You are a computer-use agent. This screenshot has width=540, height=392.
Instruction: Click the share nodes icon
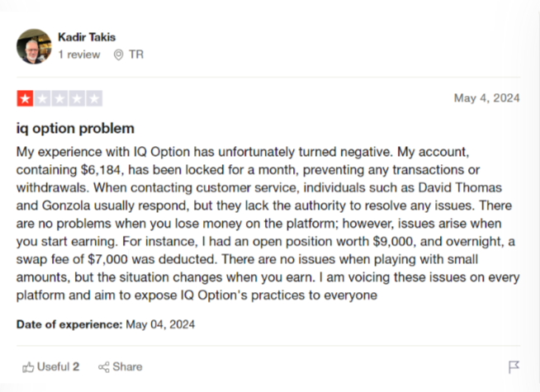pos(104,367)
